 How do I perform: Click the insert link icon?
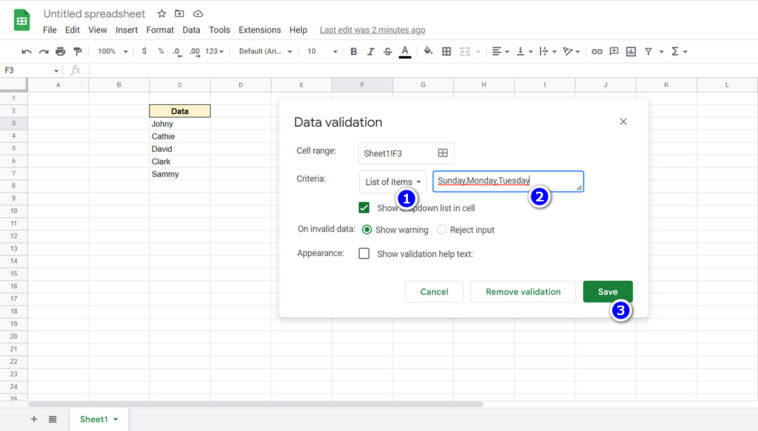[x=597, y=51]
